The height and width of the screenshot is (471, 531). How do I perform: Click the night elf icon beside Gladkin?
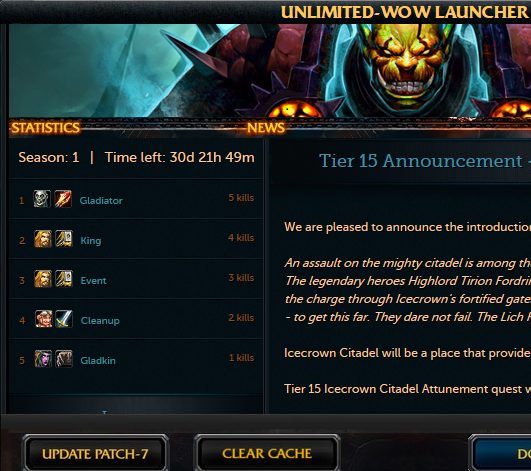[43, 359]
